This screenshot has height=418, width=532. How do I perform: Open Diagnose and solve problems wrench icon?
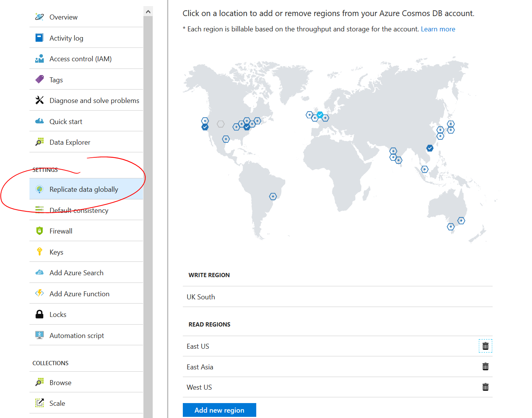coord(39,100)
